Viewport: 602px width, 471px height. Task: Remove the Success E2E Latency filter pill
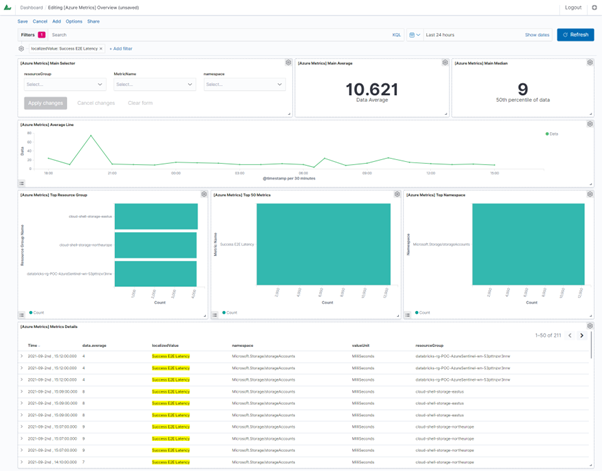(101, 49)
